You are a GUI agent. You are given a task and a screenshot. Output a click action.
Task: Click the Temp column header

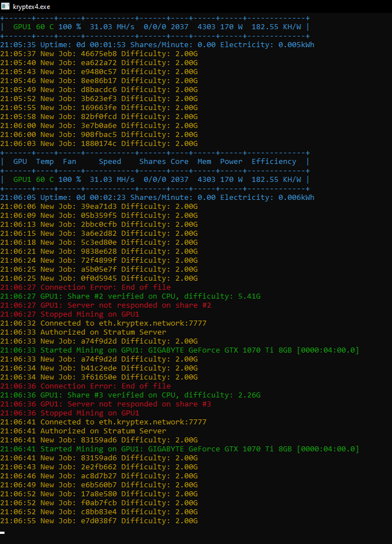pos(45,162)
